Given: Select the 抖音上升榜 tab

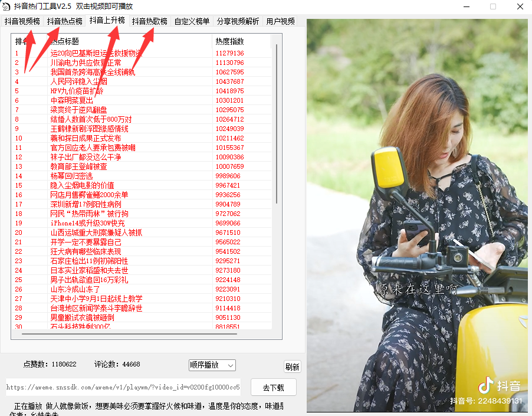Looking at the screenshot, I should (x=107, y=21).
